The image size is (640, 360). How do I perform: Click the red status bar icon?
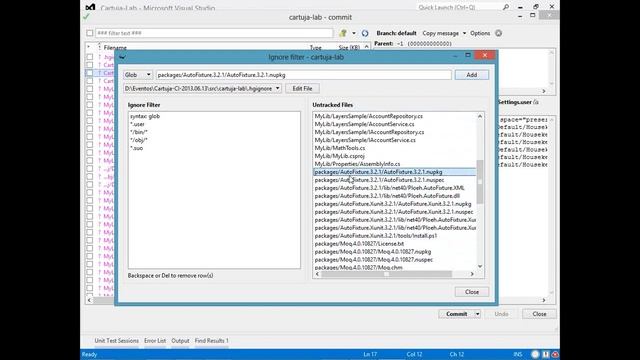555,354
